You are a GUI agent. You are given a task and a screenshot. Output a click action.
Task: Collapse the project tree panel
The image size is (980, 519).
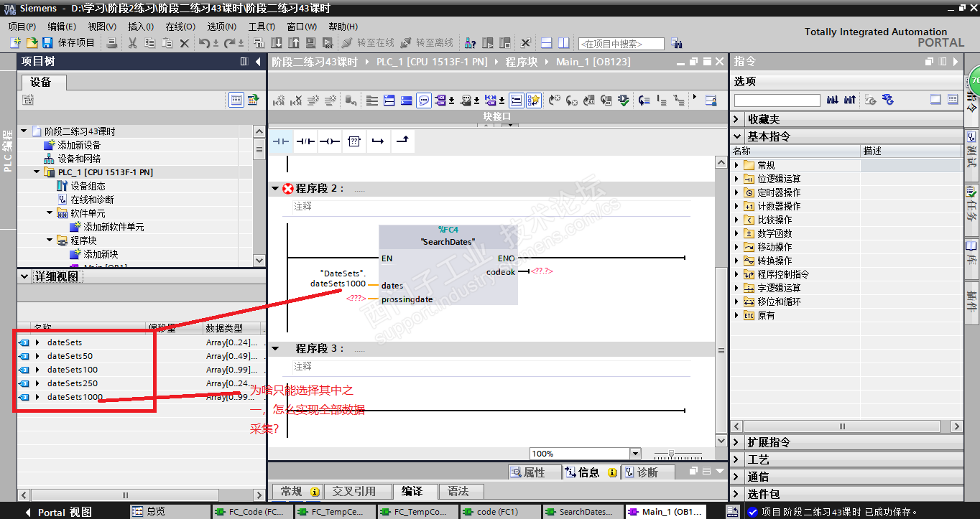(x=257, y=62)
